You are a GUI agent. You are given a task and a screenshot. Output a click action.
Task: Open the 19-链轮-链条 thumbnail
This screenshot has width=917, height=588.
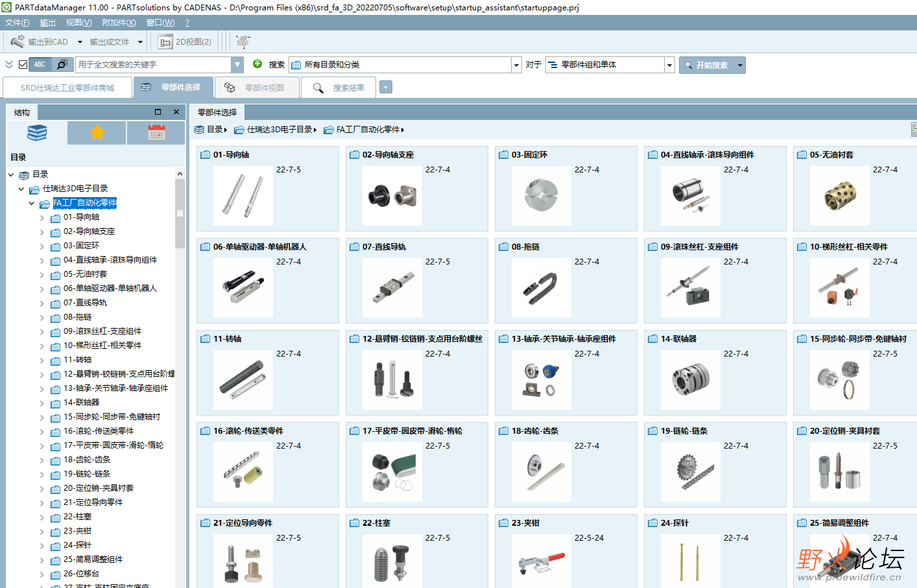tap(691, 472)
